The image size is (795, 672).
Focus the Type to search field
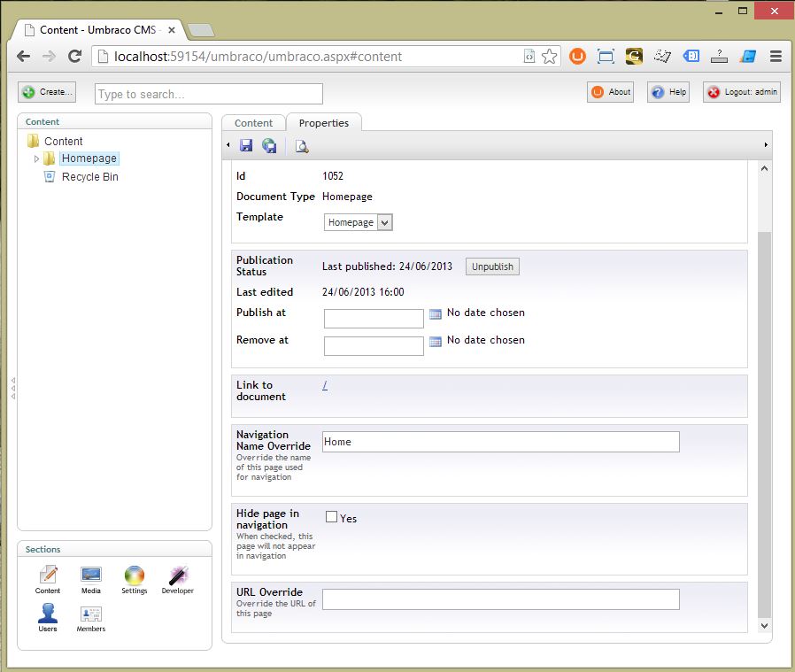[209, 94]
